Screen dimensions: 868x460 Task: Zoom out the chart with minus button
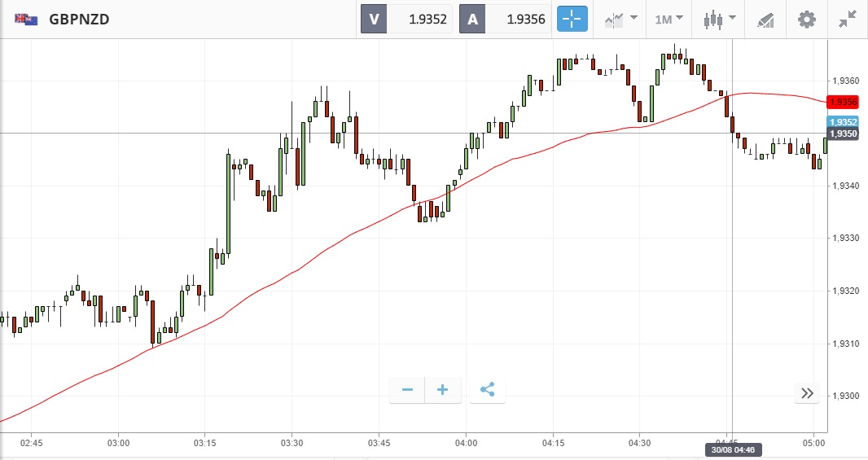tap(407, 390)
